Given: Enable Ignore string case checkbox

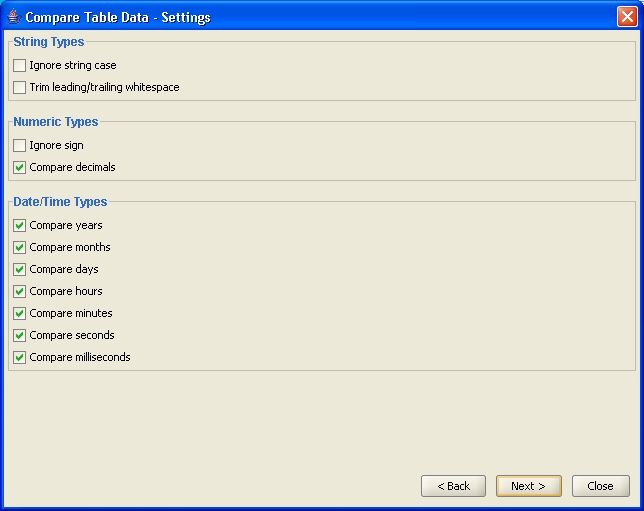Looking at the screenshot, I should point(19,65).
